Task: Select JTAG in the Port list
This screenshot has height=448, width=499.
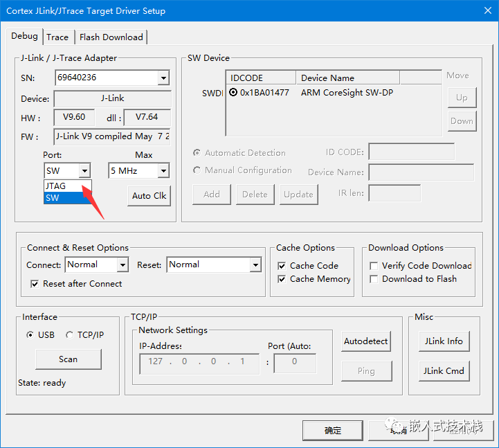Action: tap(67, 186)
